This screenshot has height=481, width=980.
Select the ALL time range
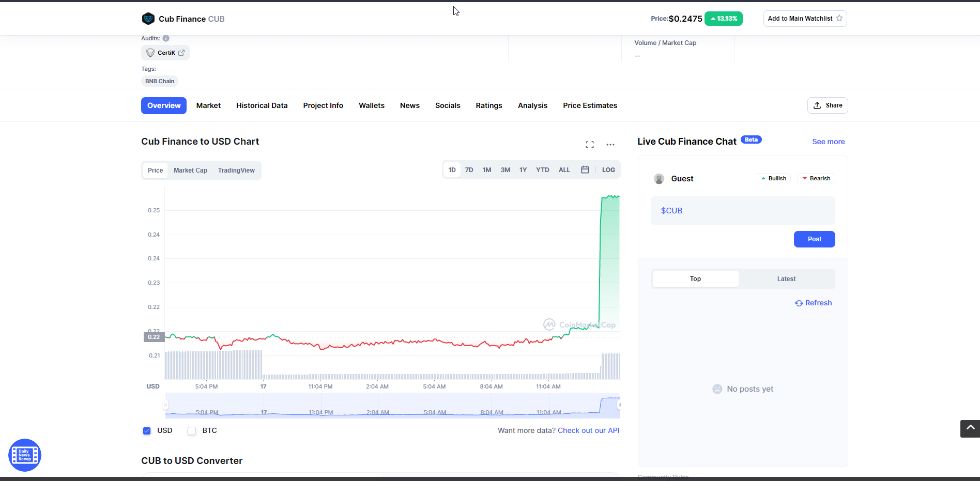click(564, 170)
